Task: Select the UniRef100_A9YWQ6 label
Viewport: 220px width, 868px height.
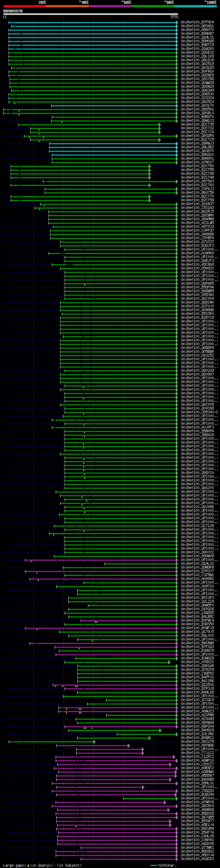Action: (x=197, y=745)
